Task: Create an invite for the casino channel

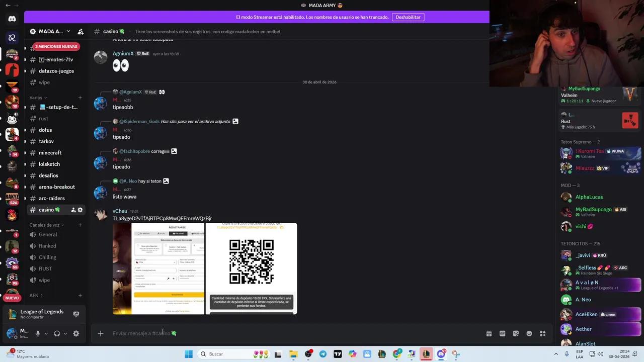Action: 73,210
